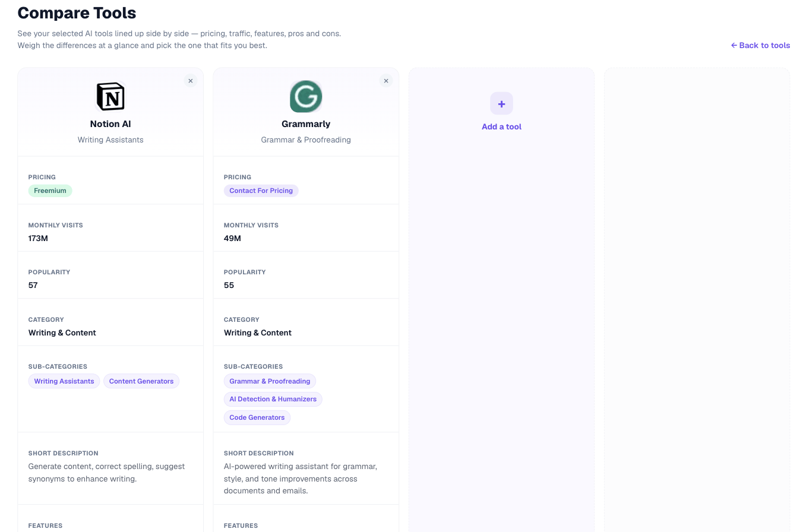
Task: Click the page intro description text
Action: coord(179,40)
